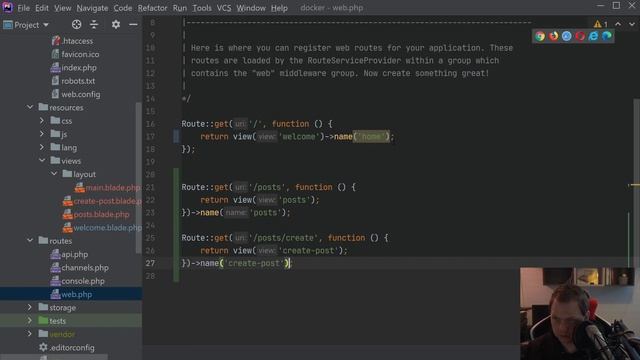Collapse the routes folder
This screenshot has width=640, height=360.
[30, 240]
